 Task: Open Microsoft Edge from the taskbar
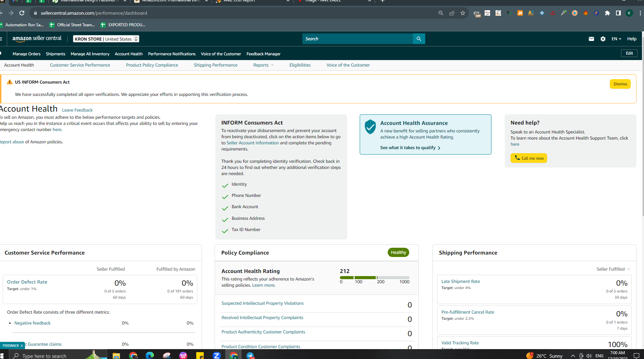pyautogui.click(x=150, y=356)
